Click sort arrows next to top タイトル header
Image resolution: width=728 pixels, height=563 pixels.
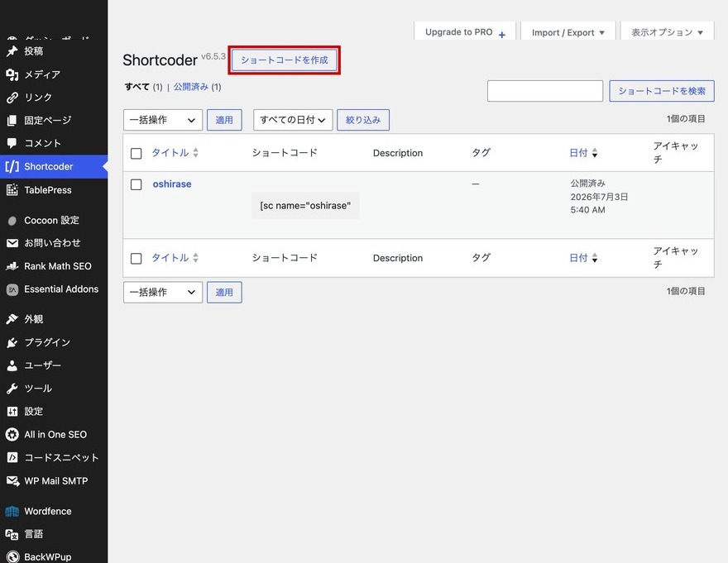tap(195, 153)
